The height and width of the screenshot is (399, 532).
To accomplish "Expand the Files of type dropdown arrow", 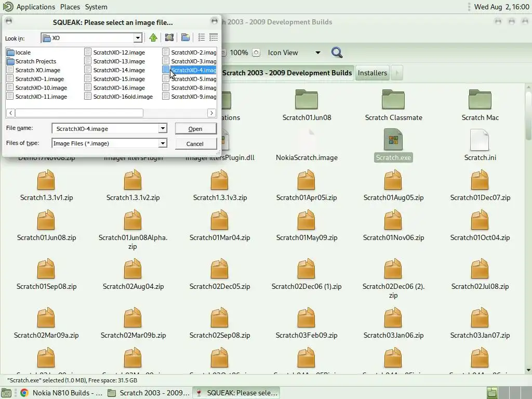I will click(163, 143).
